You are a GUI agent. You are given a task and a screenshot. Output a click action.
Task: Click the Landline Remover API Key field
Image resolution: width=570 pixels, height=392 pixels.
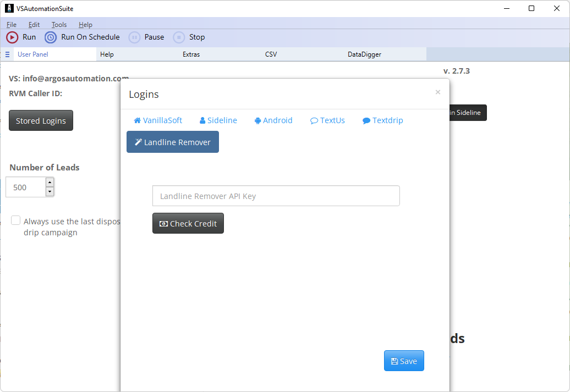(x=276, y=196)
